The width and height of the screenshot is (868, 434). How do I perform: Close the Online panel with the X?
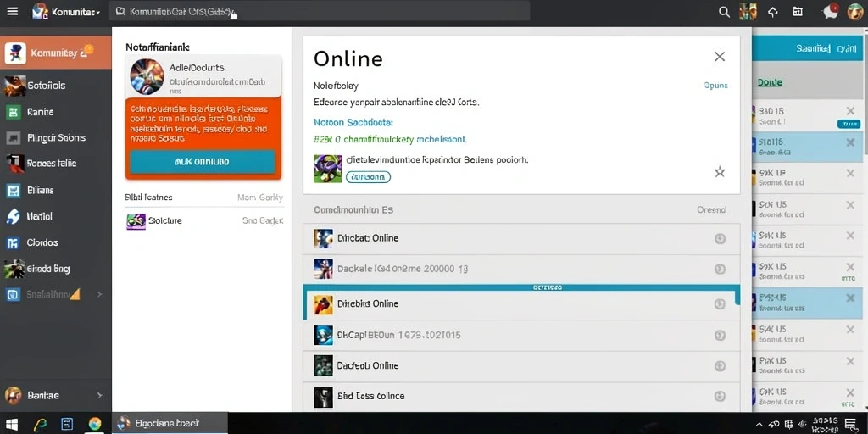click(720, 57)
